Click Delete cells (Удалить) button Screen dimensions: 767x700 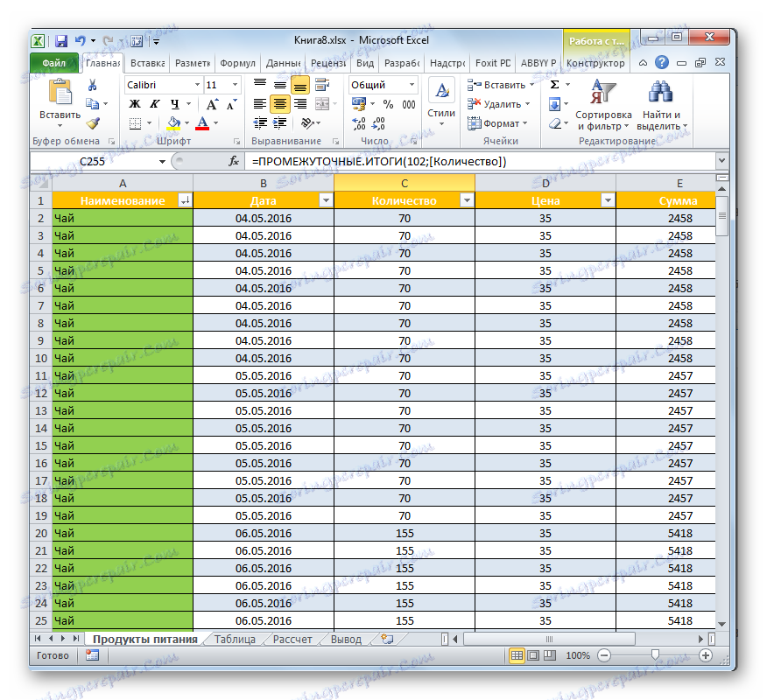(498, 104)
